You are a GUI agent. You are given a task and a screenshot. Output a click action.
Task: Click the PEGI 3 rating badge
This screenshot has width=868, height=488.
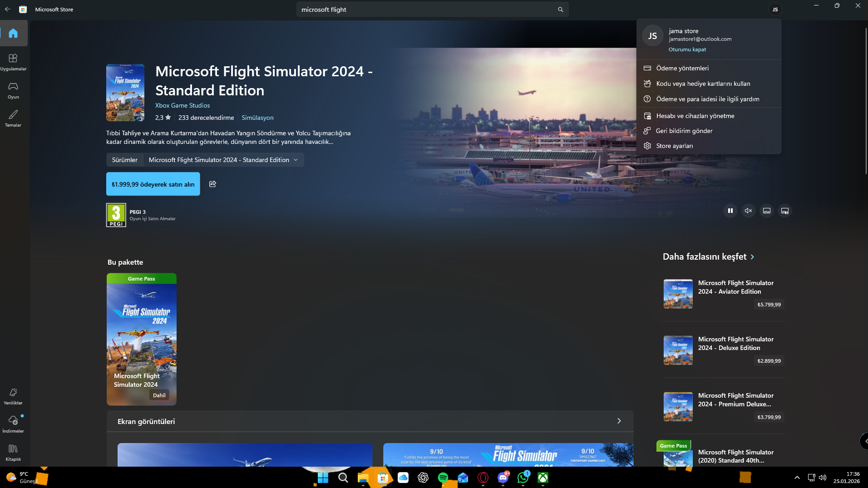[x=116, y=215]
